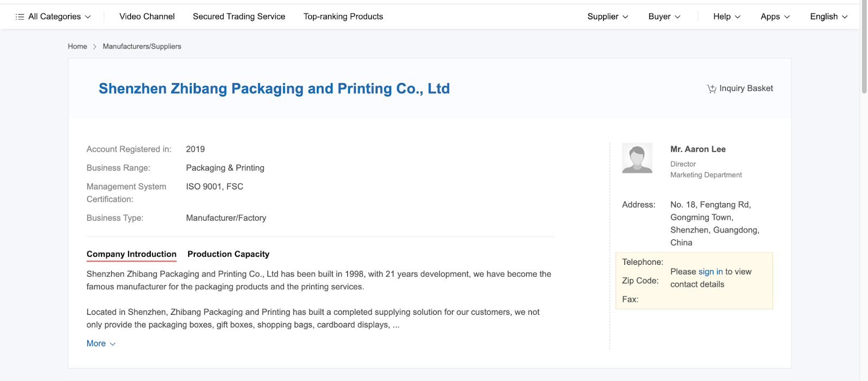Screen dimensions: 868x381
Task: Click the breadcrumb arrow after Home
Action: pyautogui.click(x=95, y=47)
